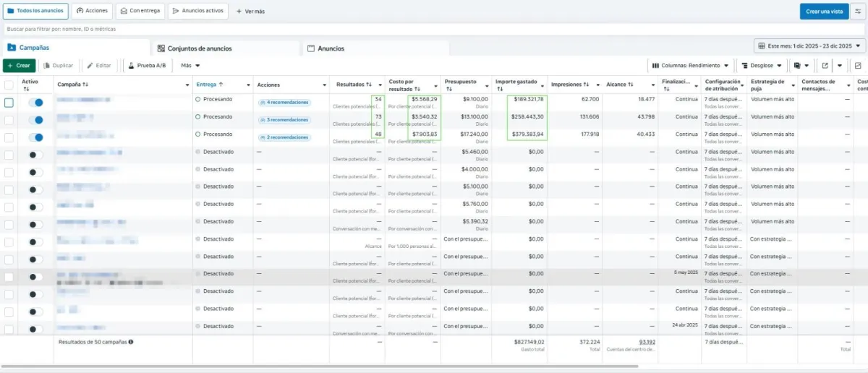Image resolution: width=868 pixels, height=373 pixels.
Task: Select the header select-all checkbox
Action: tap(9, 85)
